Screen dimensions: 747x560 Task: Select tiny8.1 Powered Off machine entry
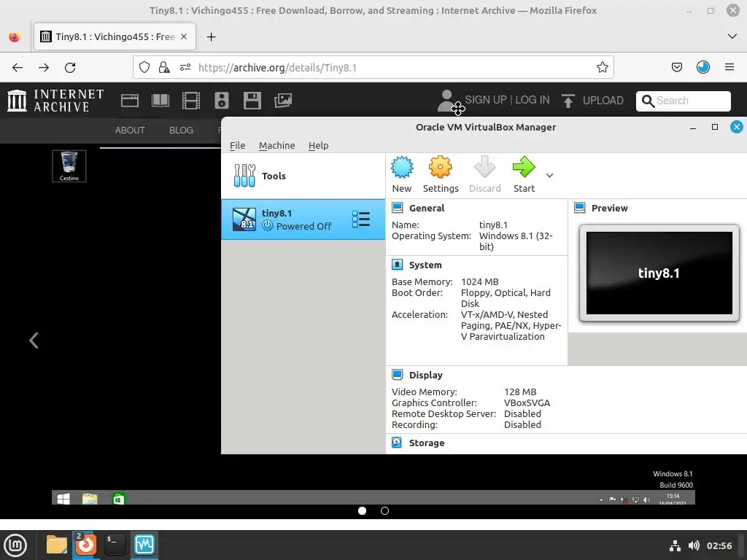click(303, 219)
